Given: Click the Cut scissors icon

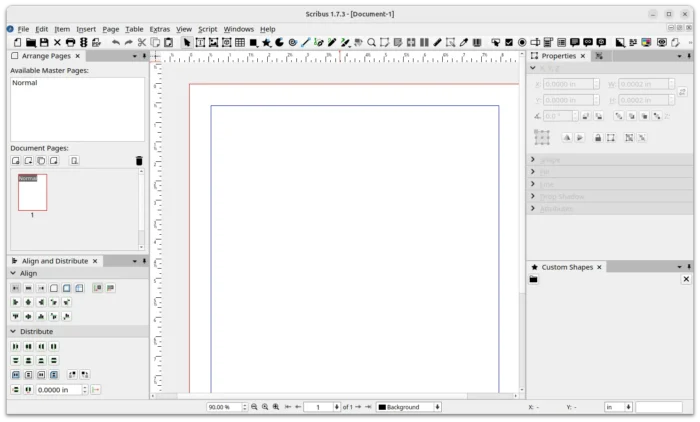Looking at the screenshot, I should coord(142,42).
